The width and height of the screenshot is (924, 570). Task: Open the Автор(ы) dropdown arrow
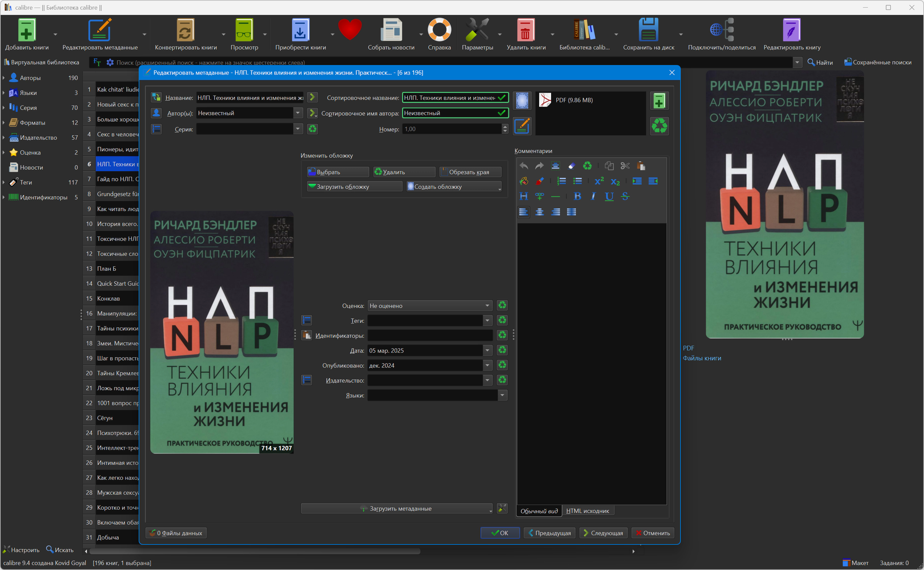[298, 113]
